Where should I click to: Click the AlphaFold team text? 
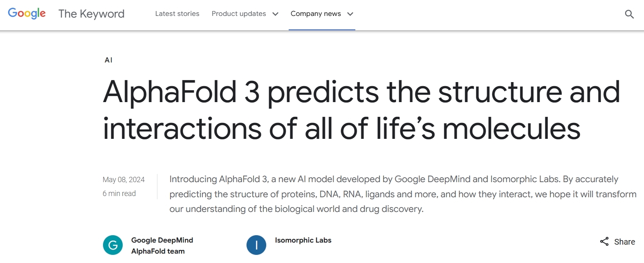158,251
